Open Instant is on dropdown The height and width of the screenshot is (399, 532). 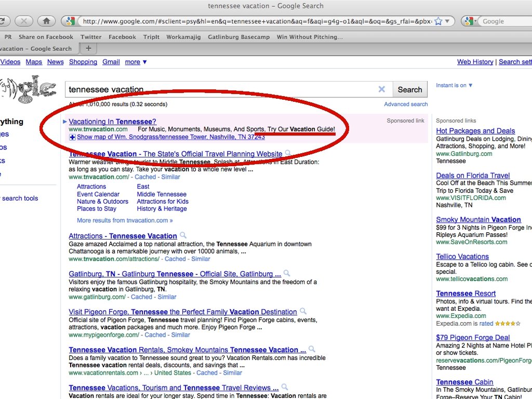tap(454, 85)
